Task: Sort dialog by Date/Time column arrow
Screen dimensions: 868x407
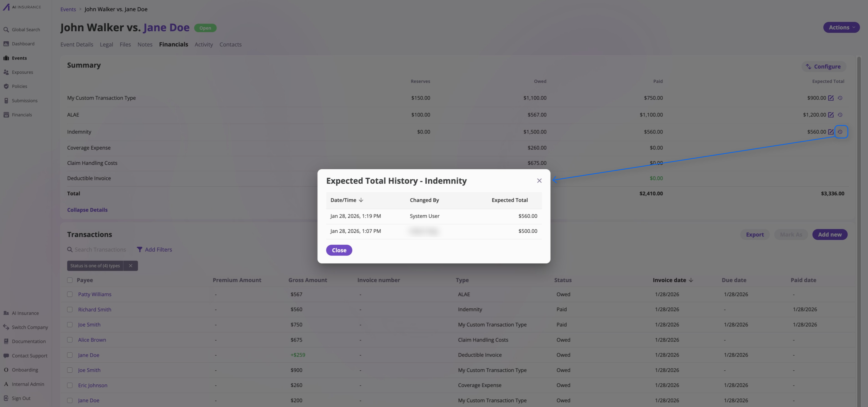Action: [x=361, y=200]
